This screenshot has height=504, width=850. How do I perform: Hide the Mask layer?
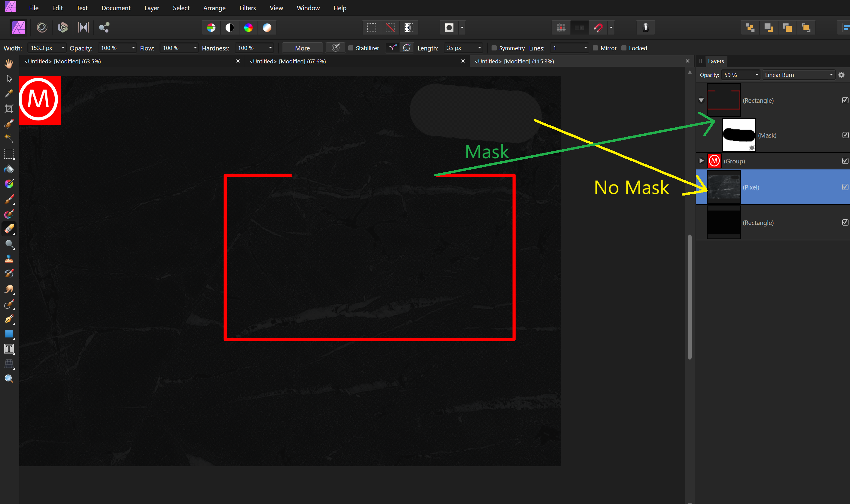coord(845,135)
